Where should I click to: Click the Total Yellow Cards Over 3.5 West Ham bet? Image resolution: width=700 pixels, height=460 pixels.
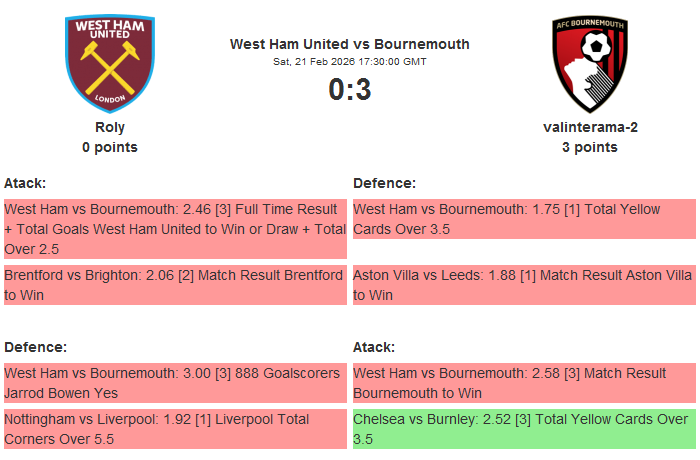524,219
